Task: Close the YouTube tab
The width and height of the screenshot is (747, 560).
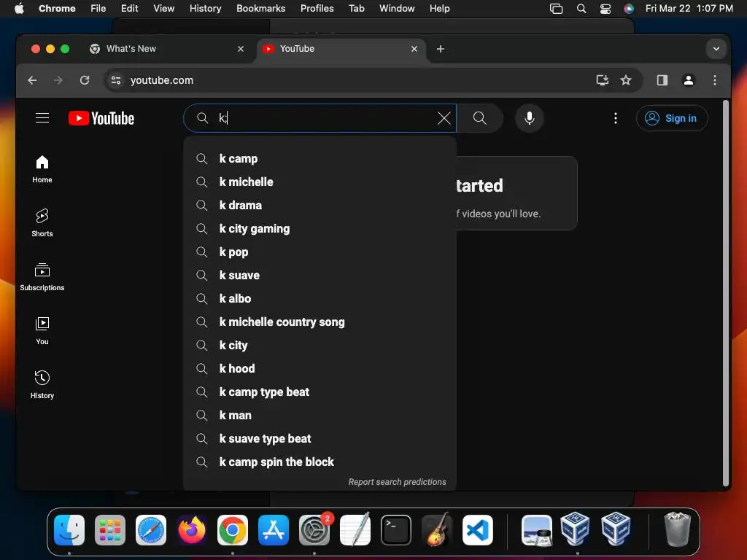Action: coord(414,49)
